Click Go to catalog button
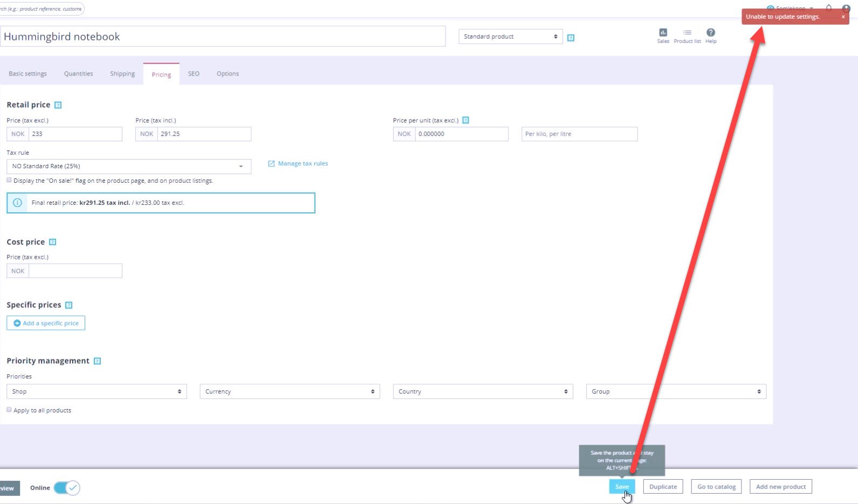This screenshot has height=504, width=858. (717, 487)
